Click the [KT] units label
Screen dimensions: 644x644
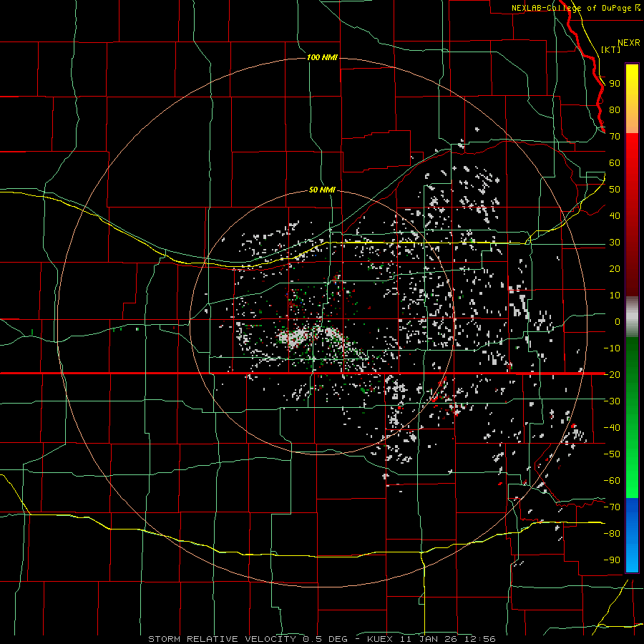click(611, 49)
